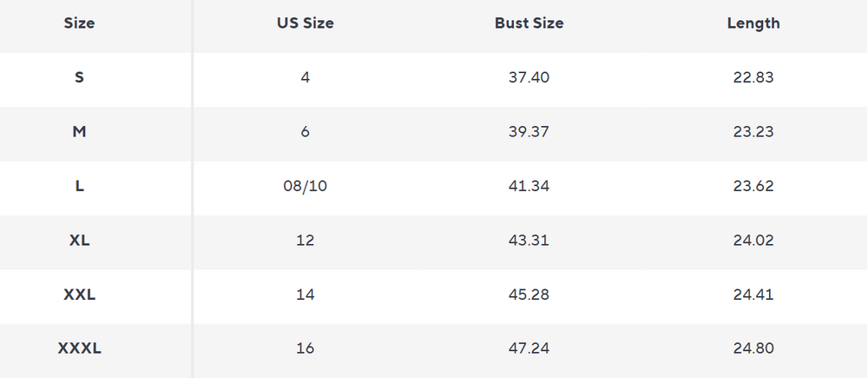Screen dimensions: 868x378
Task: Select the L size row label
Action: point(79,186)
